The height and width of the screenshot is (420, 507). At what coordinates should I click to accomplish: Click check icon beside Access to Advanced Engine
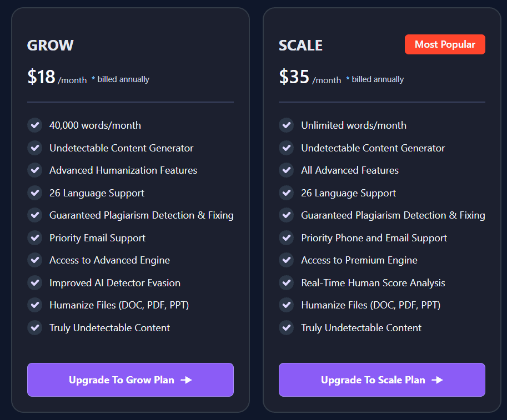coord(35,260)
